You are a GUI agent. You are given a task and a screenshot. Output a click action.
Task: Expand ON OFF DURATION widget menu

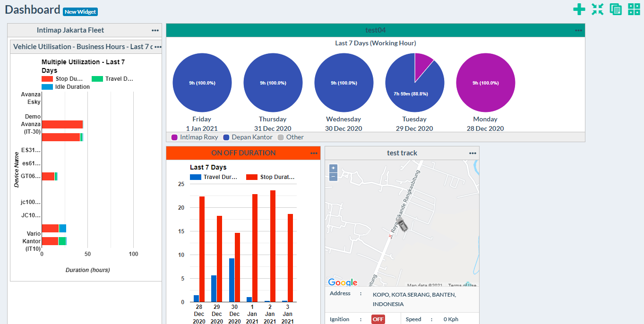coord(314,153)
